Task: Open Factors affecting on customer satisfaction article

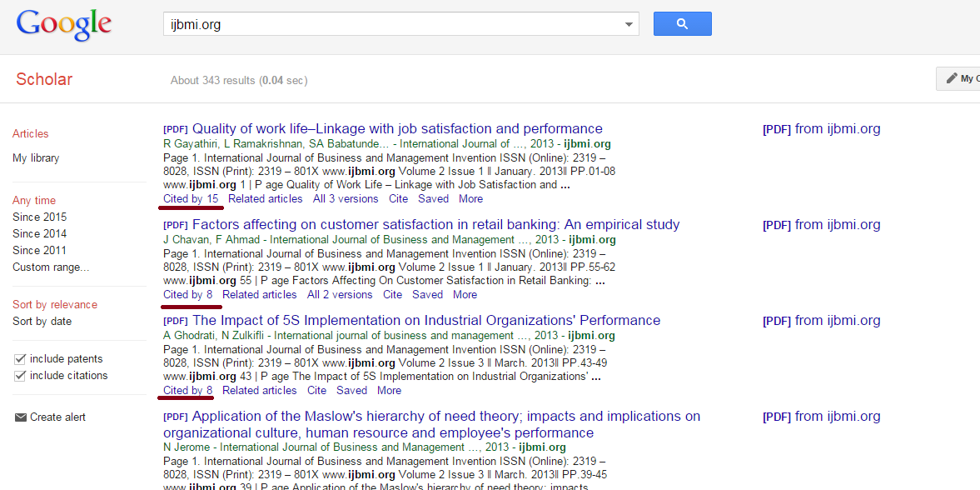Action: point(435,225)
